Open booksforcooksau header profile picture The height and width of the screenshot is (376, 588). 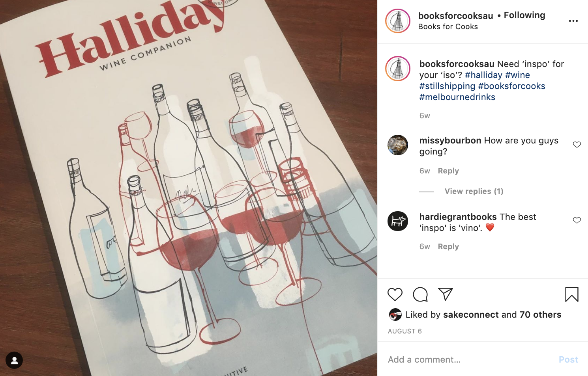point(398,21)
